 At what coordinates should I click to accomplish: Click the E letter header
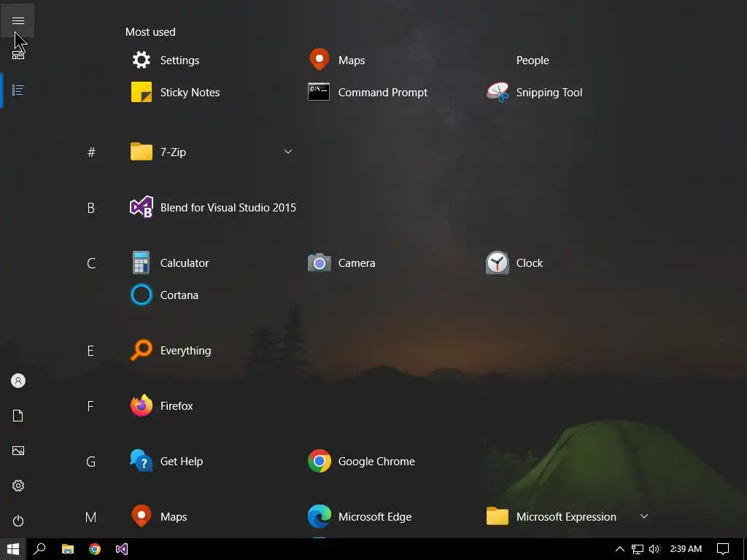(91, 351)
